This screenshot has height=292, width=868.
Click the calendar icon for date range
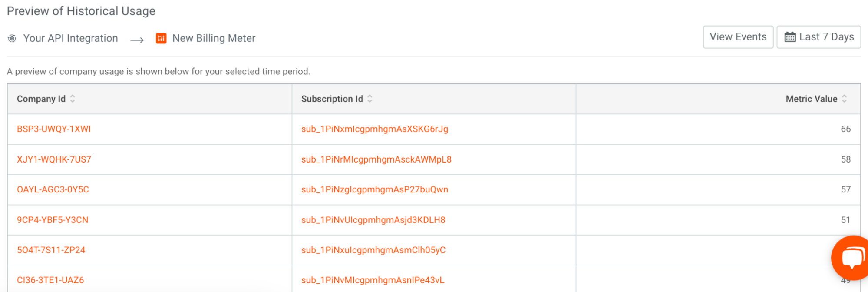790,37
